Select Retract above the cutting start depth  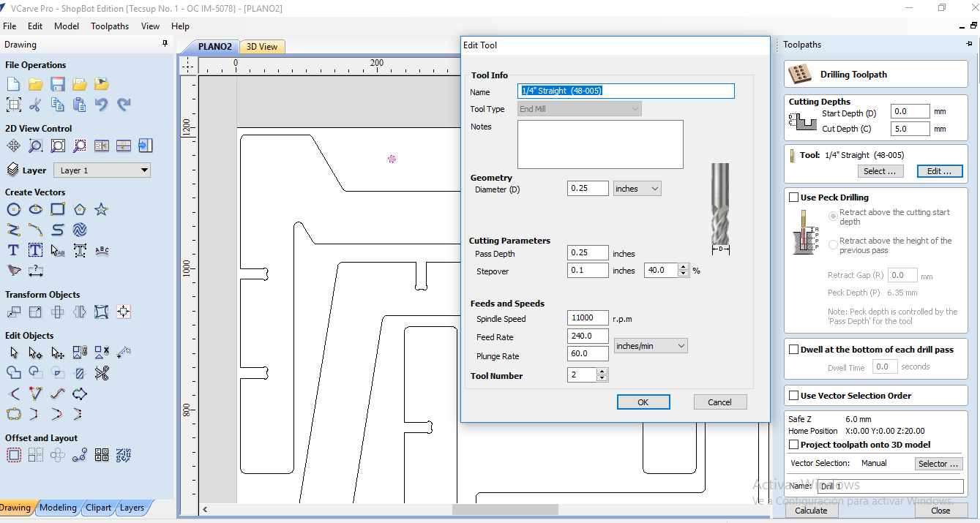click(833, 217)
